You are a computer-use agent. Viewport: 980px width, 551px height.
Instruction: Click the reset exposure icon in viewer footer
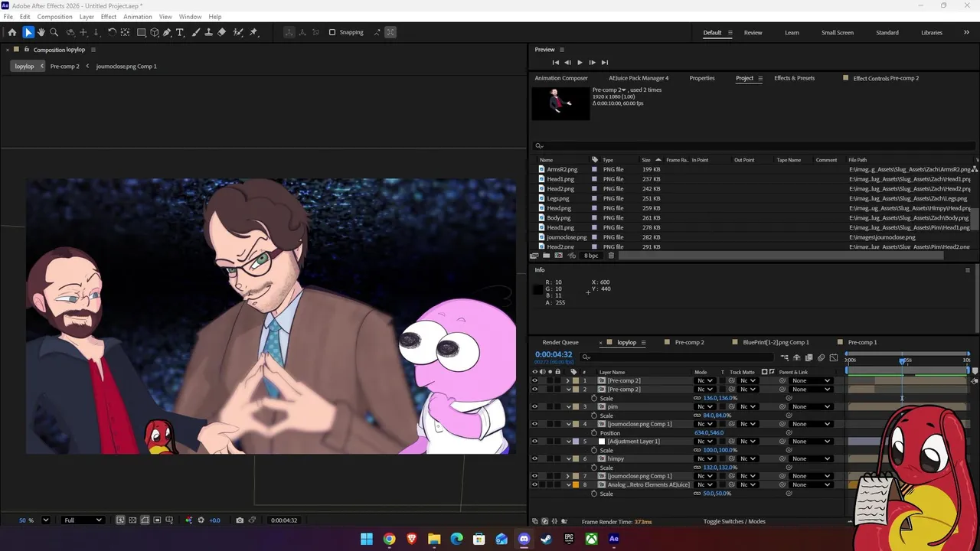(x=201, y=520)
